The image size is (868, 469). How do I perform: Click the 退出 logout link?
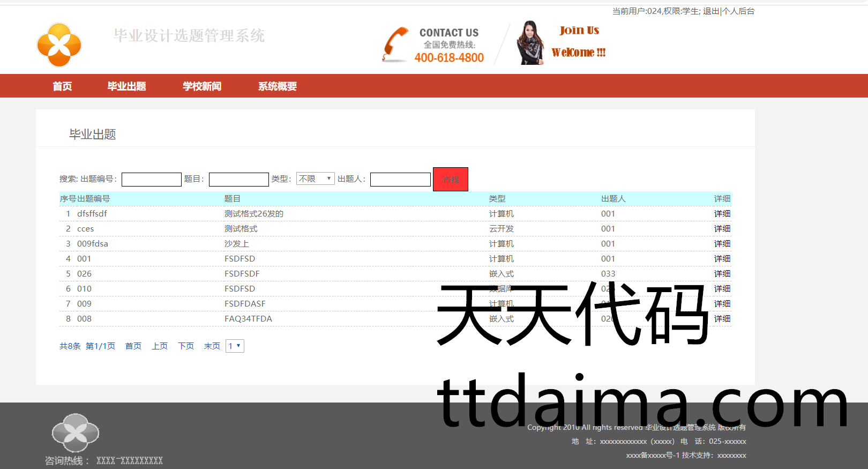[x=711, y=11]
